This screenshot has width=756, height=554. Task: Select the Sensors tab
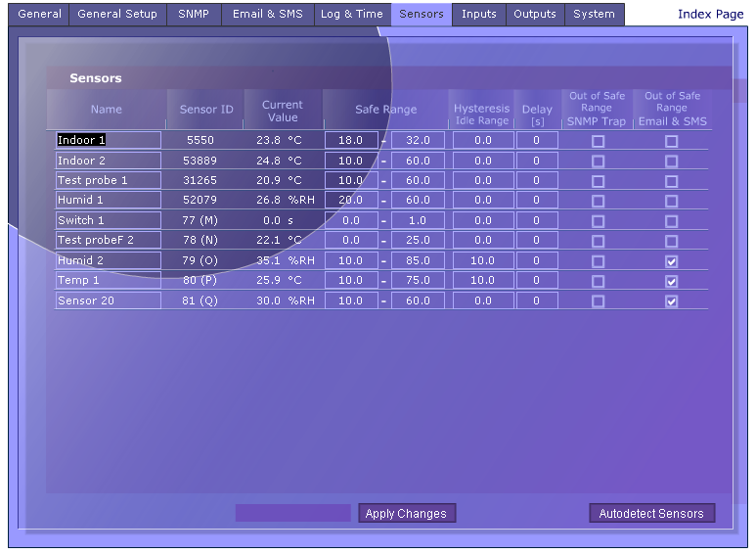pos(422,14)
